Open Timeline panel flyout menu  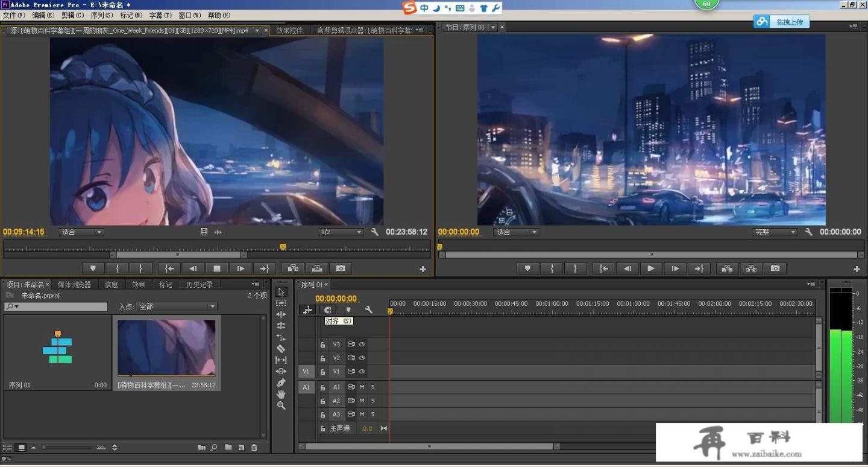[812, 284]
